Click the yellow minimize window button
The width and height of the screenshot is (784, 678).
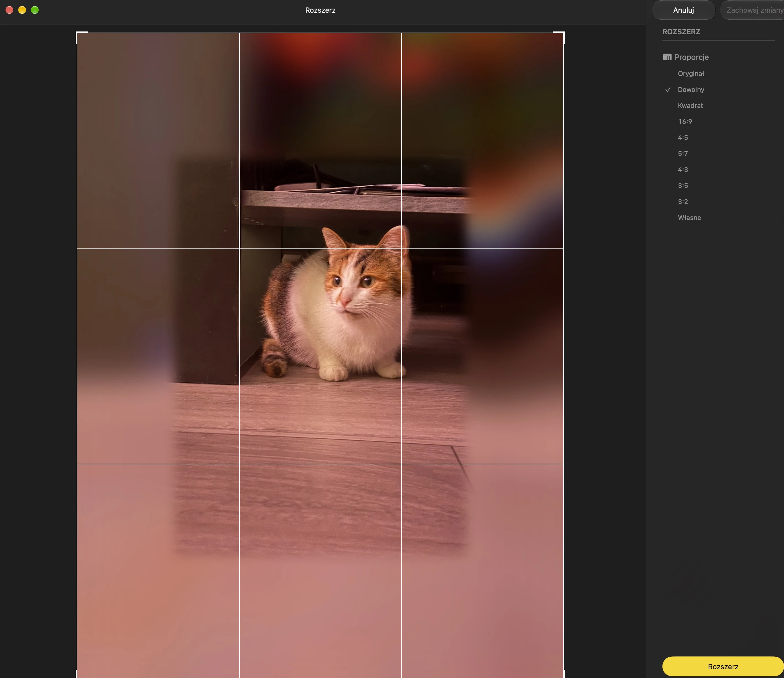click(22, 10)
